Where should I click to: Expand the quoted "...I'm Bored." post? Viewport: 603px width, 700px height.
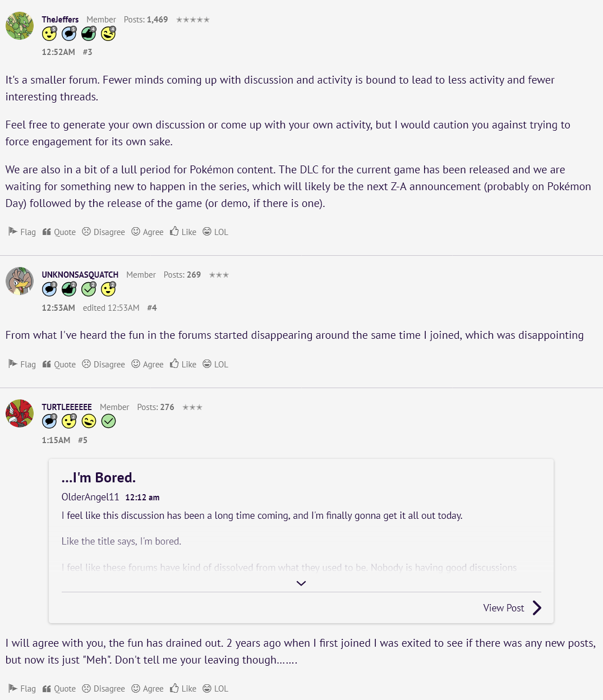pos(301,583)
